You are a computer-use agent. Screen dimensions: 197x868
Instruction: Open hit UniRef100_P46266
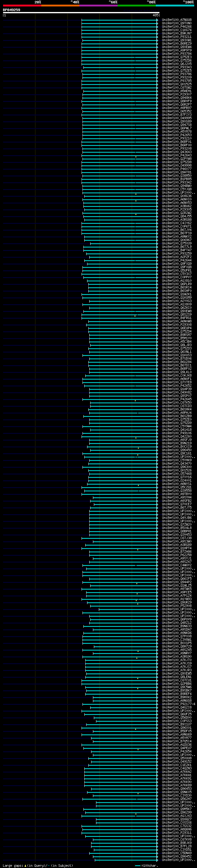[177, 26]
